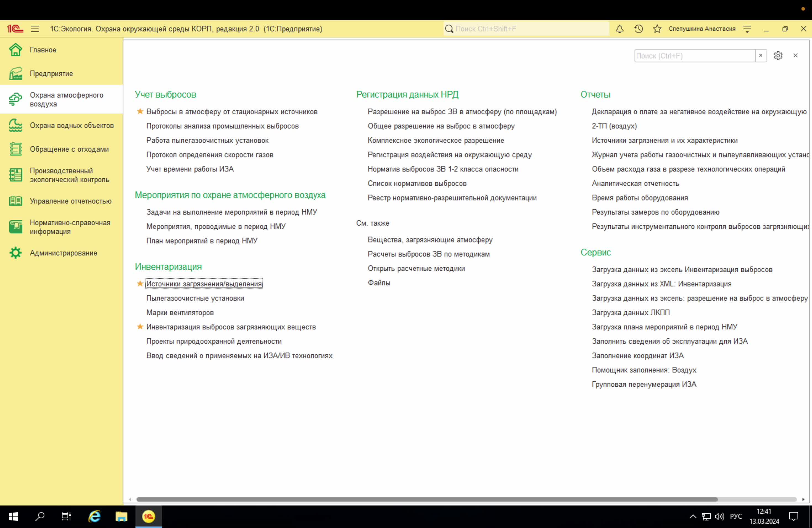812x528 pixels.
Task: Open service settings menu next to username
Action: click(x=747, y=29)
